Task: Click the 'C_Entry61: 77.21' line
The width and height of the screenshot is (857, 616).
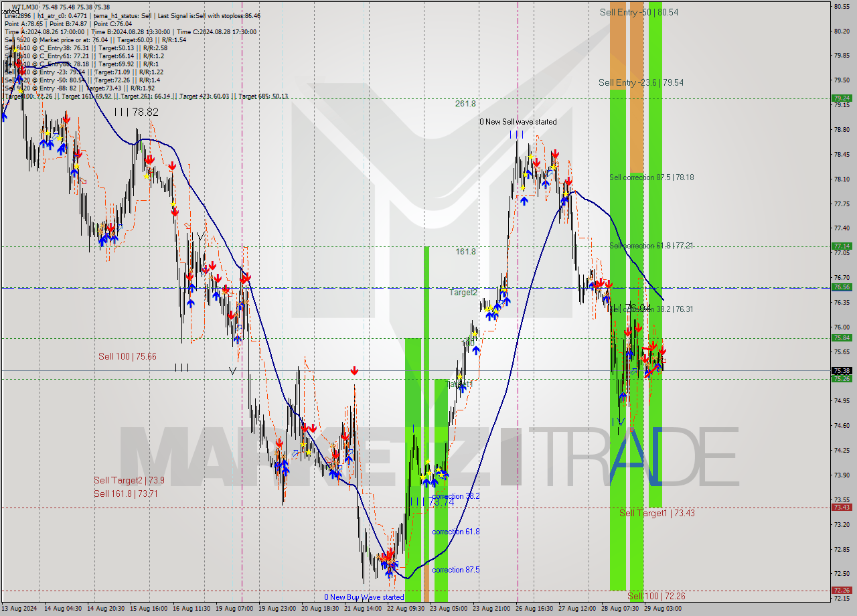Action: tap(66, 56)
